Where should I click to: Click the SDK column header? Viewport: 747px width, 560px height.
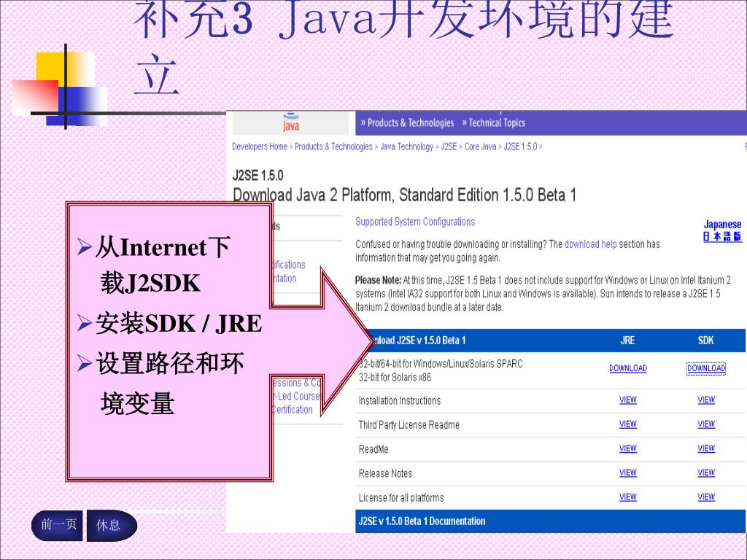tap(705, 341)
